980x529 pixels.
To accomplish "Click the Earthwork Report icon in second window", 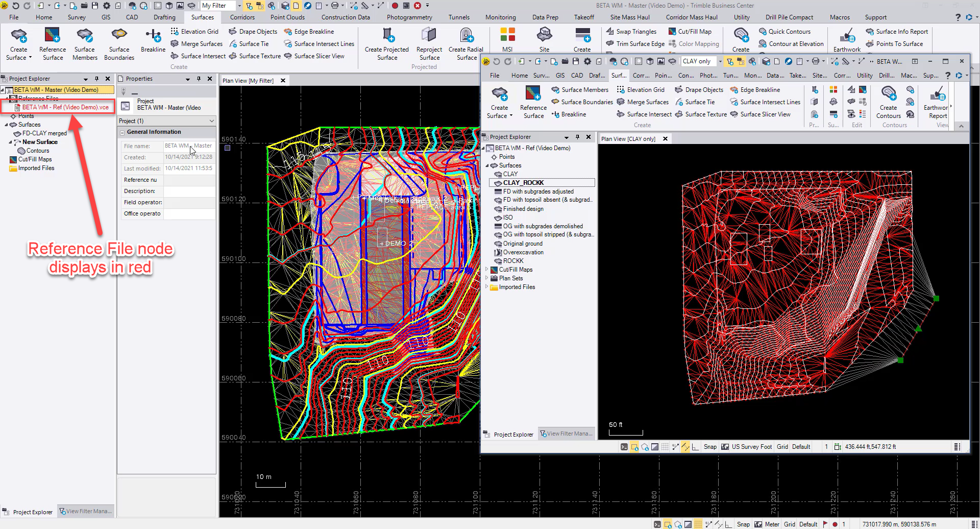I will tap(937, 95).
